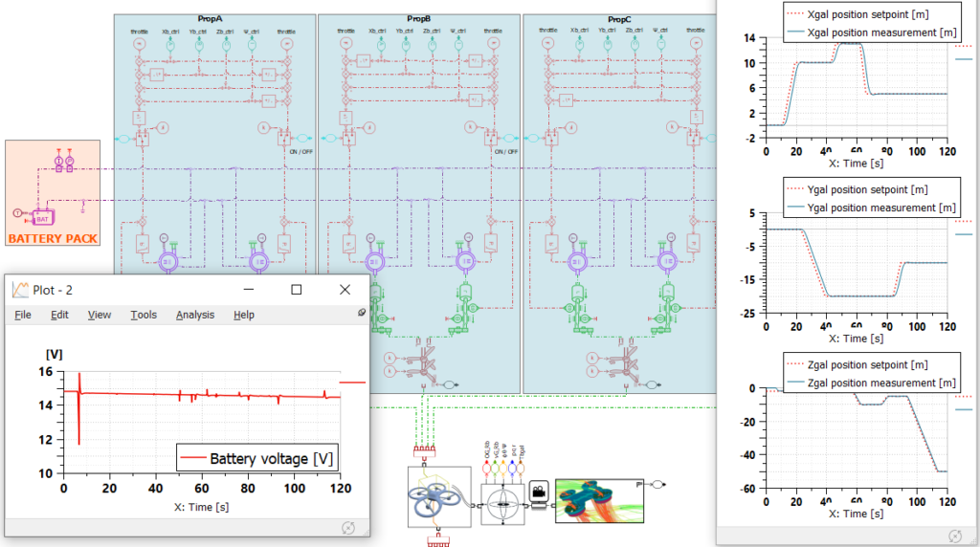Select PropA's Ψ_ctrl input port

point(252,44)
